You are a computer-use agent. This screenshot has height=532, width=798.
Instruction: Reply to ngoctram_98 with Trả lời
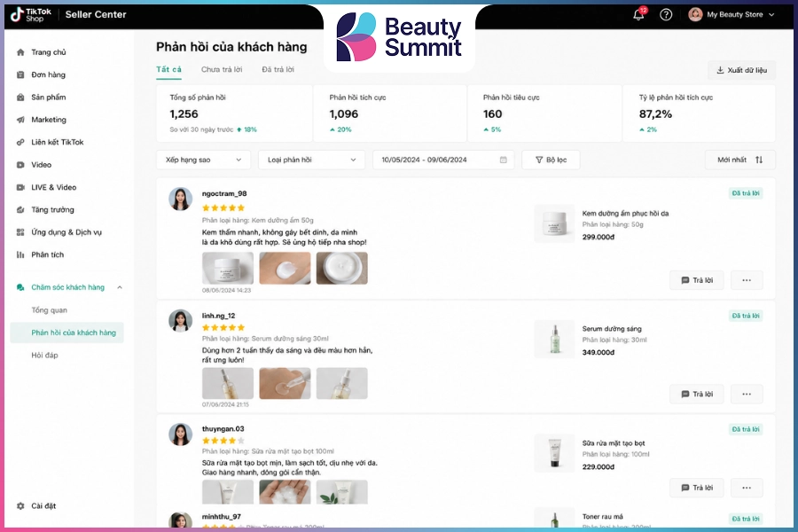coord(697,280)
